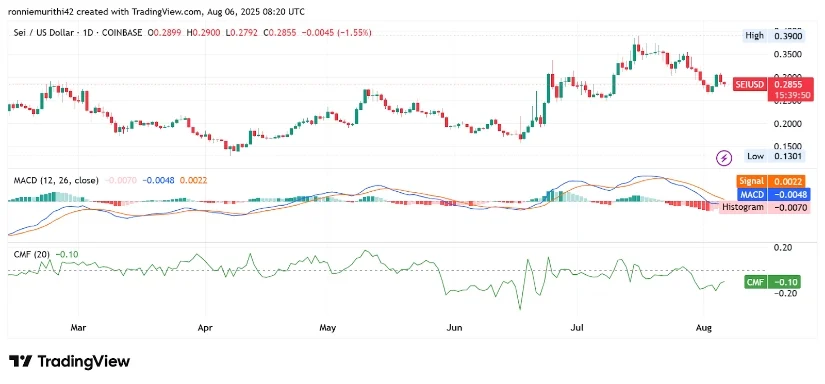This screenshot has height=384, width=825.
Task: Click the Aug label on time axis
Action: (703, 328)
